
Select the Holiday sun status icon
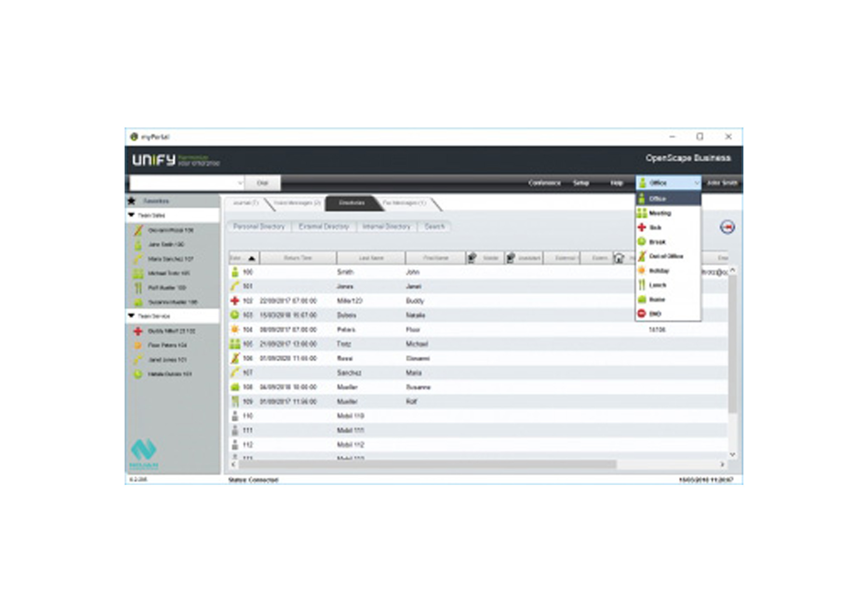(658, 270)
